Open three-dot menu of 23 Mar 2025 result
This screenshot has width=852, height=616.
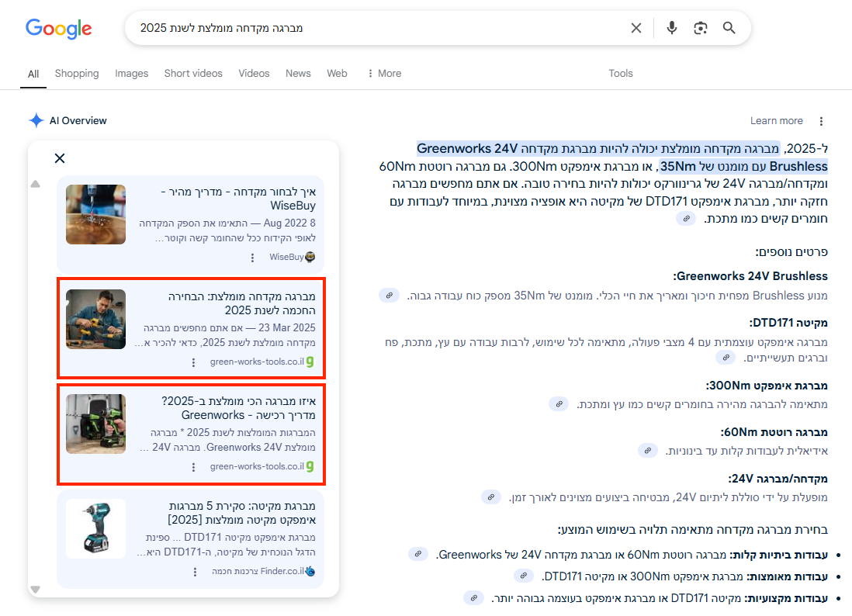point(193,362)
